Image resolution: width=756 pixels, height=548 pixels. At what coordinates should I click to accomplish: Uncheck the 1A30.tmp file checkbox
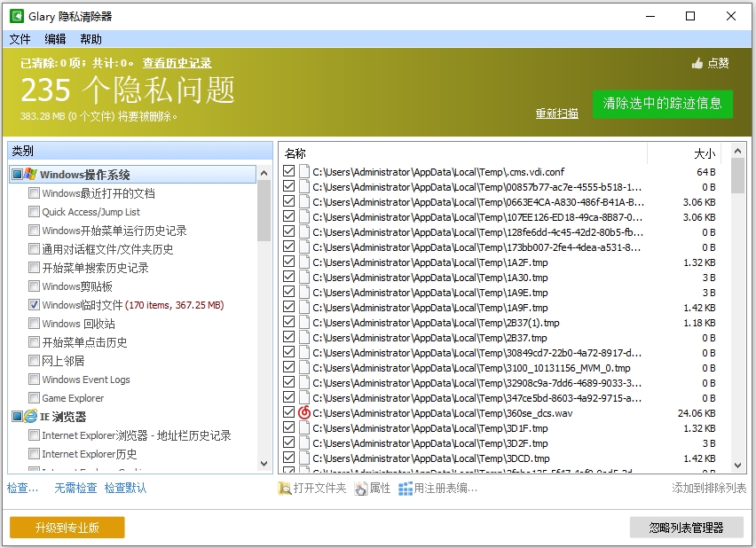pyautogui.click(x=288, y=278)
